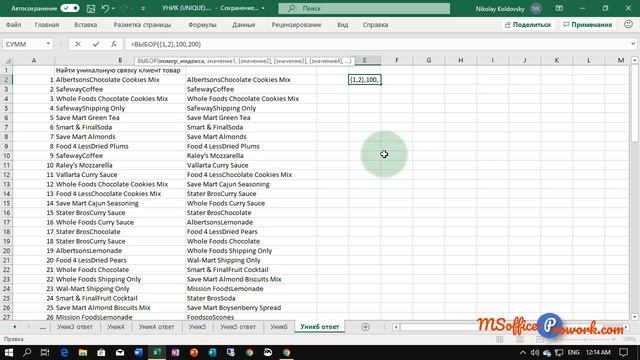Click the fx Insert Function icon

(113, 44)
